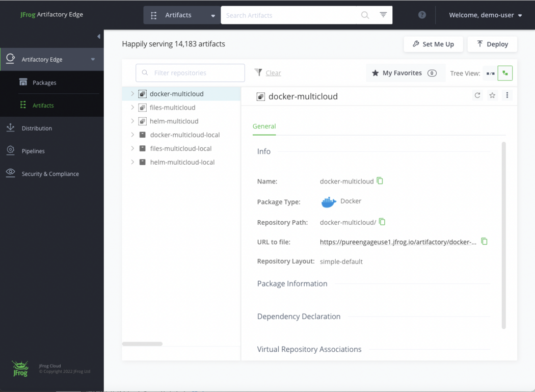
Task: Select the docker-multicloud-local repository
Action: [185, 135]
